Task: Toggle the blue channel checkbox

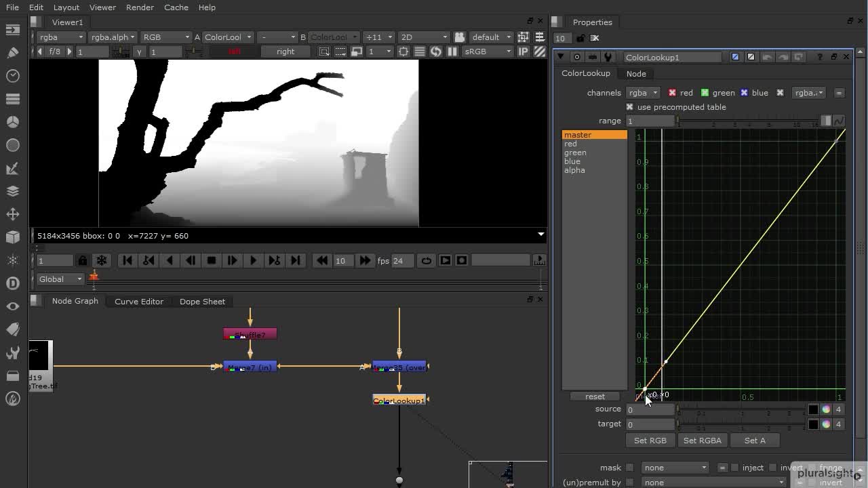Action: 744,93
